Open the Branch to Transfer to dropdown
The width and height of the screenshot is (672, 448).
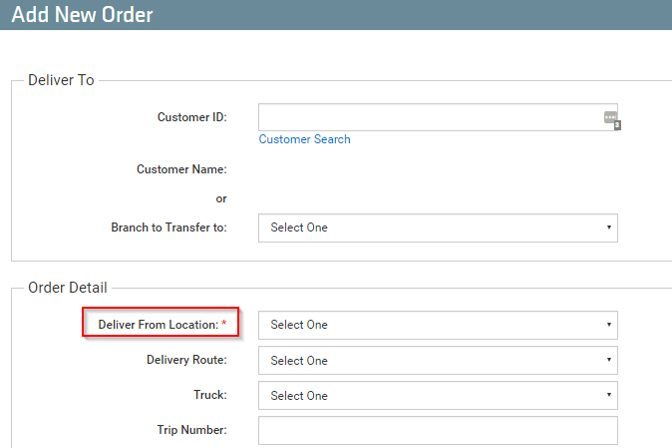(x=438, y=228)
